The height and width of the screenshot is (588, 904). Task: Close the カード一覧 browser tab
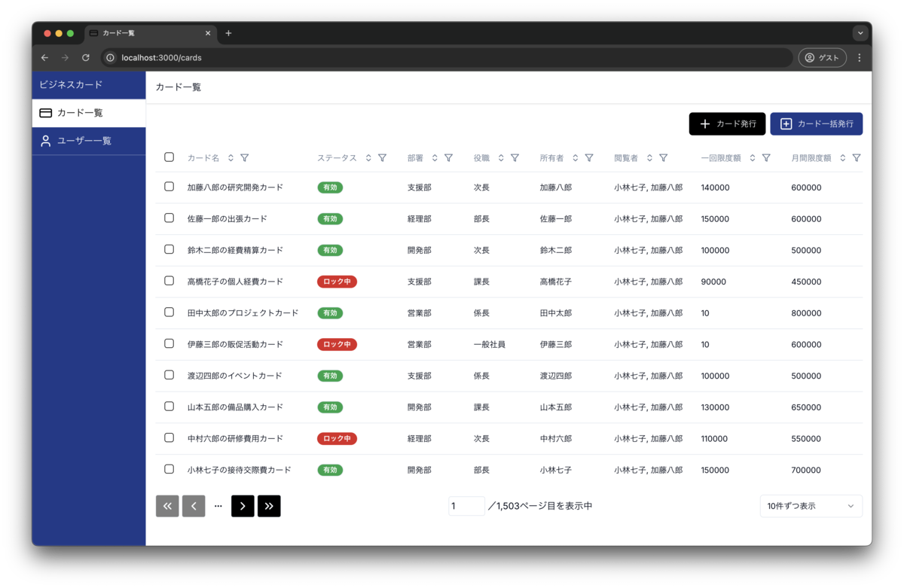pos(208,33)
